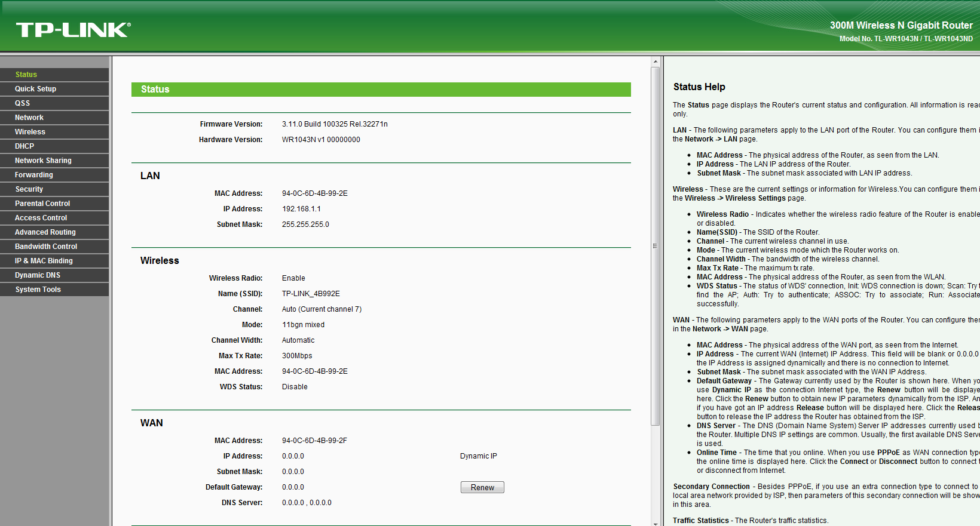Screen dimensions: 980x526
Task: Click LAN subnet mask 255.255.255.0
Action: (305, 224)
